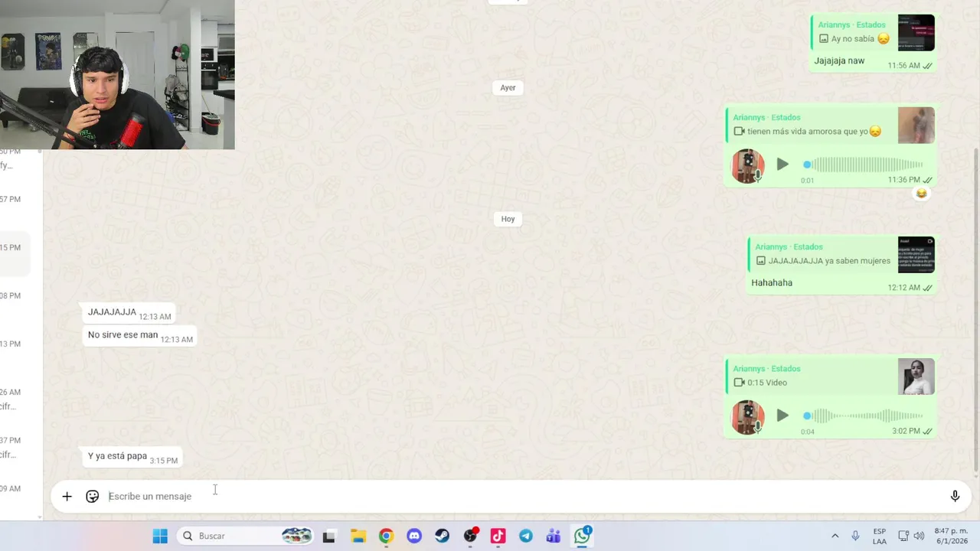Open File Explorer from the taskbar
Image resolution: width=980 pixels, height=551 pixels.
click(x=358, y=536)
